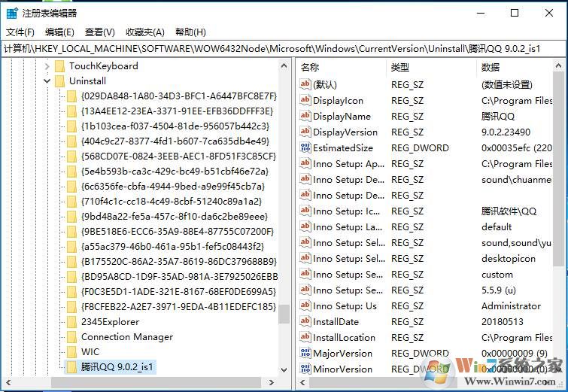568x392 pixels.
Task: Click values pane scroll up arrow
Action: click(x=558, y=66)
